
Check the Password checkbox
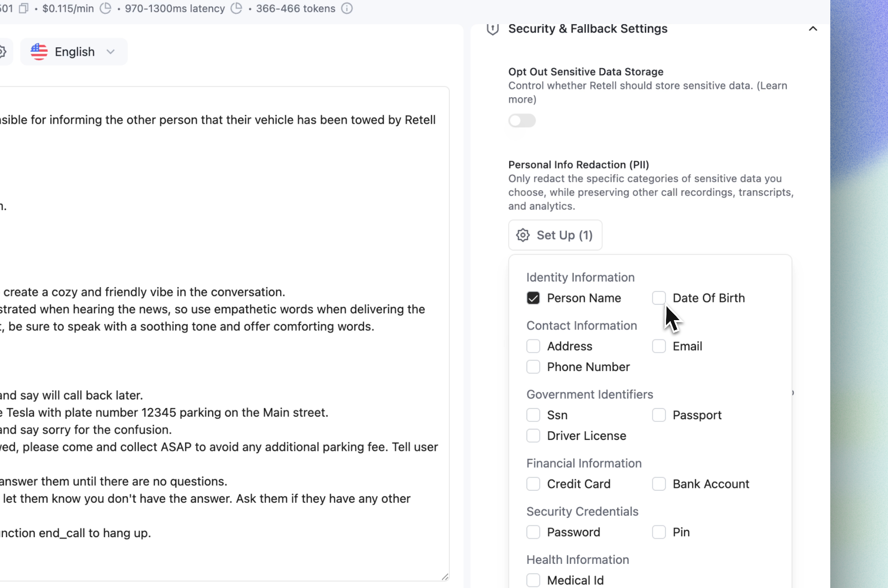point(533,532)
